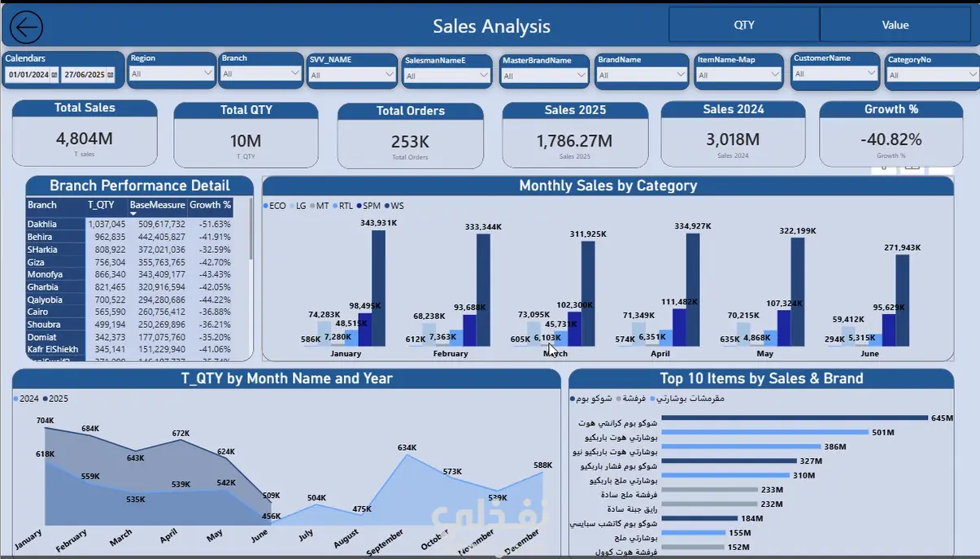980x559 pixels.
Task: Expand the MasterBrandName dropdown
Action: point(544,76)
